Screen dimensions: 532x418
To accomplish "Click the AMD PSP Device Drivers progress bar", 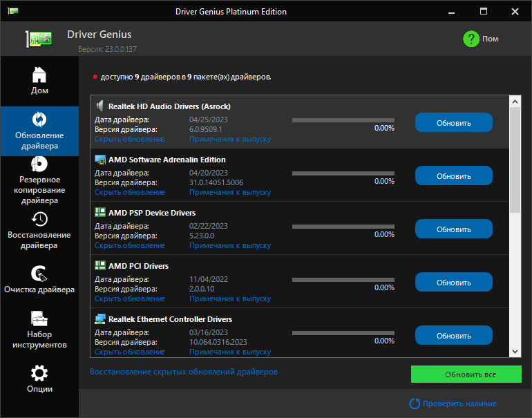I will coord(343,227).
